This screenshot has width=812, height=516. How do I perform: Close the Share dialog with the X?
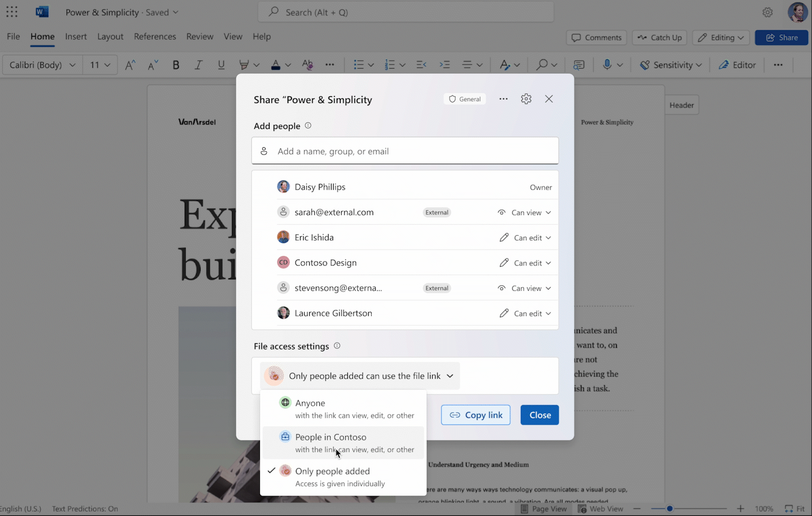pos(549,99)
